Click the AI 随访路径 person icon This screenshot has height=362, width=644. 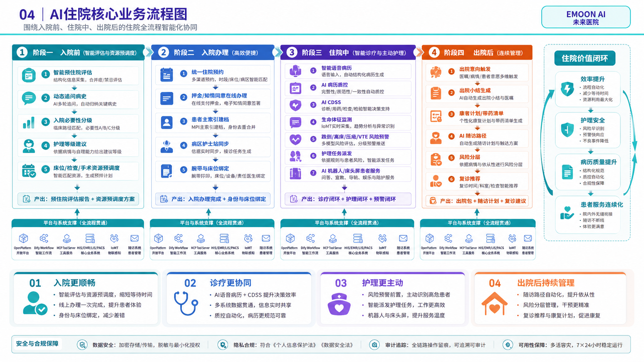tap(436, 138)
